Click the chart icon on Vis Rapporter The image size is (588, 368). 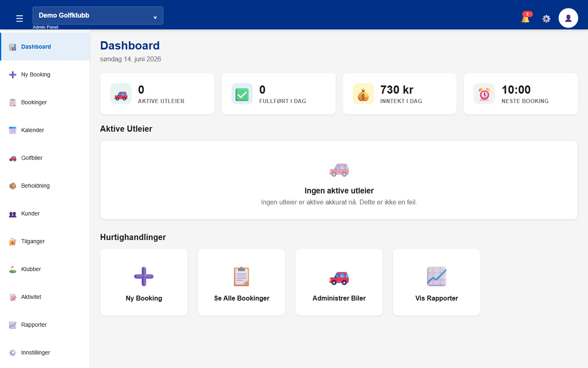point(437,276)
